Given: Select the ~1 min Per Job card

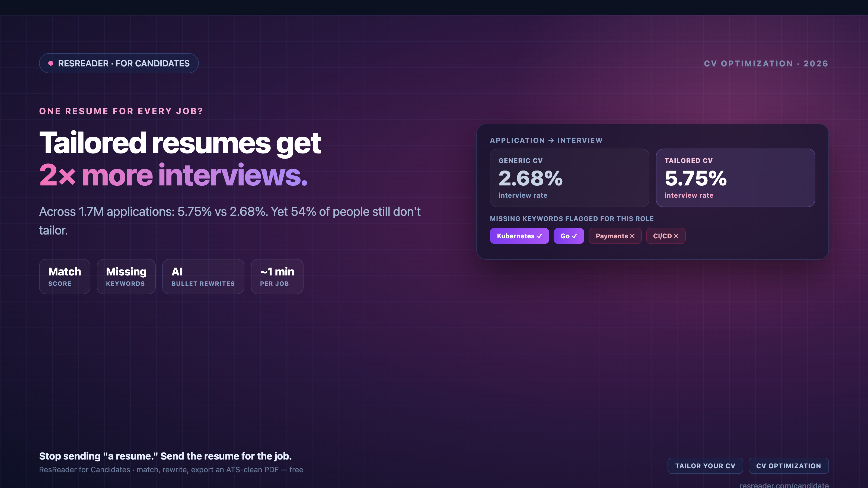Looking at the screenshot, I should tap(277, 277).
